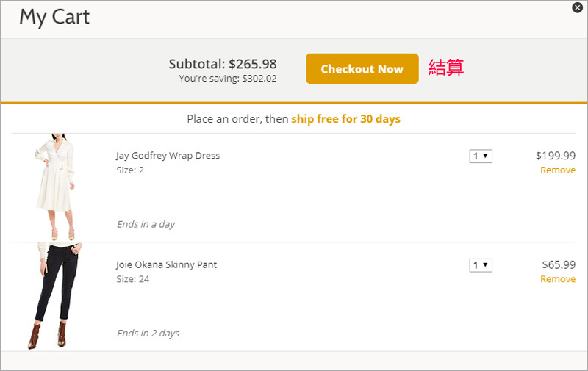588x371 pixels.
Task: Click the Subtotal $265.98 text
Action: click(x=223, y=64)
